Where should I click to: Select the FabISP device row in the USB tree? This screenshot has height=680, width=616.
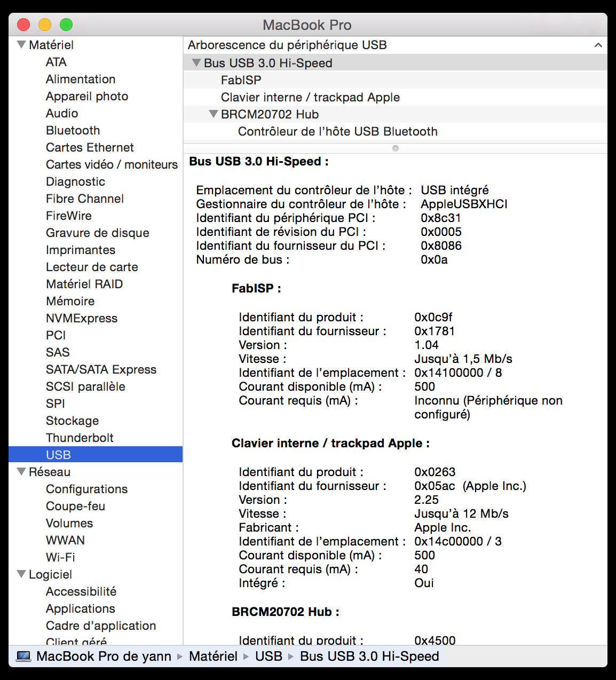tap(395, 80)
